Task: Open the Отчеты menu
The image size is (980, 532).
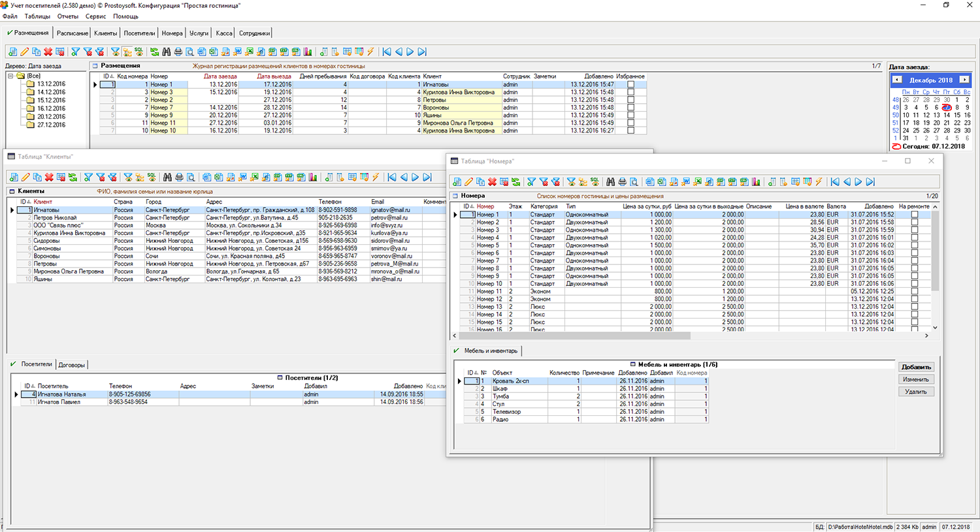Action: (x=67, y=16)
